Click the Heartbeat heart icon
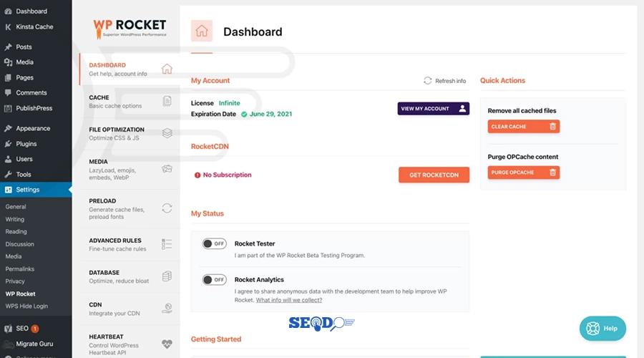644x358 pixels. (167, 344)
